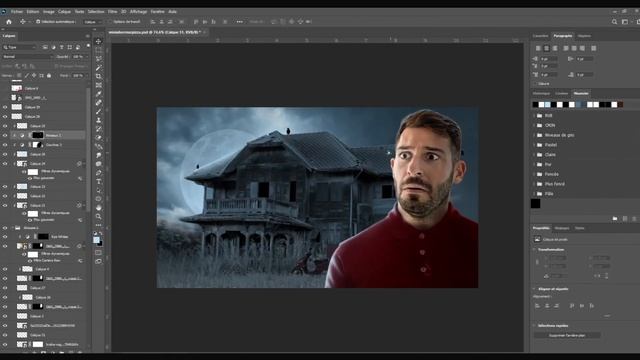Expand the Pastel swatch folder
The height and width of the screenshot is (360, 640).
click(x=534, y=145)
